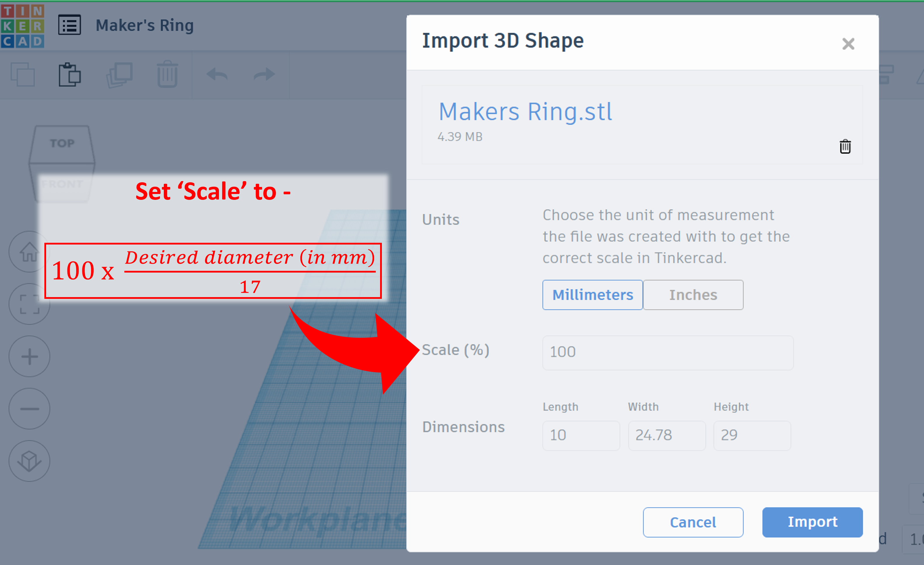Select Inches units

693,295
